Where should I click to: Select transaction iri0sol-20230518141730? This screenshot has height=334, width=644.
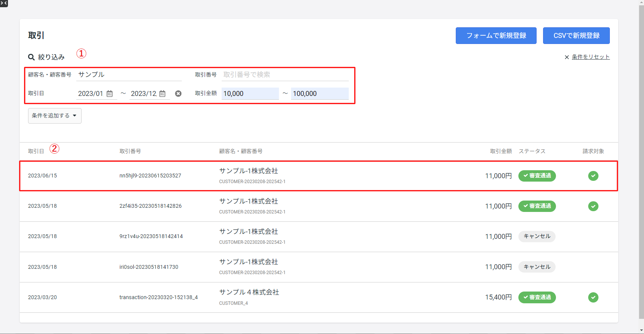click(149, 267)
